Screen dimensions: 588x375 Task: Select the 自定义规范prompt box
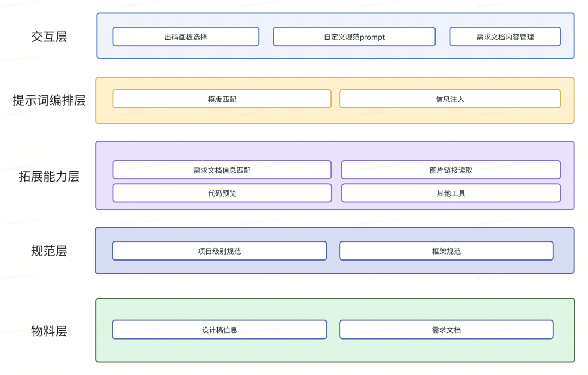pos(354,37)
